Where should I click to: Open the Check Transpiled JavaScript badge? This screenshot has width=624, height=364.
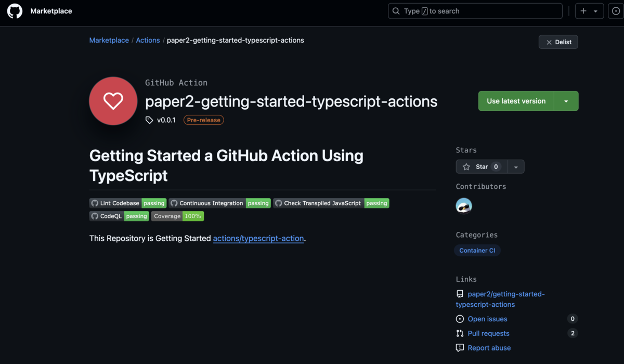coord(331,203)
